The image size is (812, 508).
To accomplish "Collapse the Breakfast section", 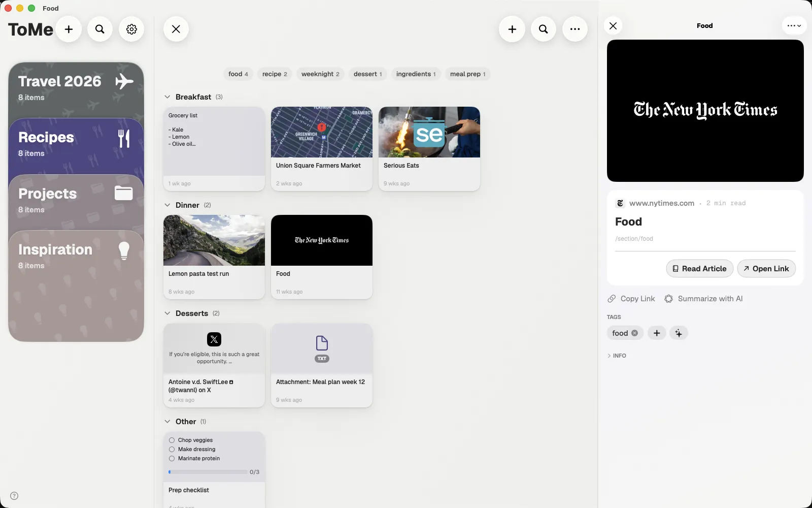I will click(x=167, y=97).
